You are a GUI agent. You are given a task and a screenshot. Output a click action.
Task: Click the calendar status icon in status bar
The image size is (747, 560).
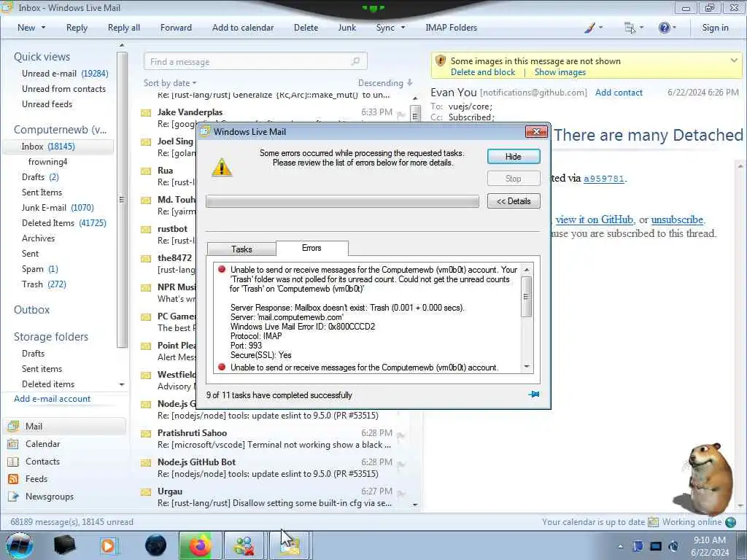(x=653, y=522)
